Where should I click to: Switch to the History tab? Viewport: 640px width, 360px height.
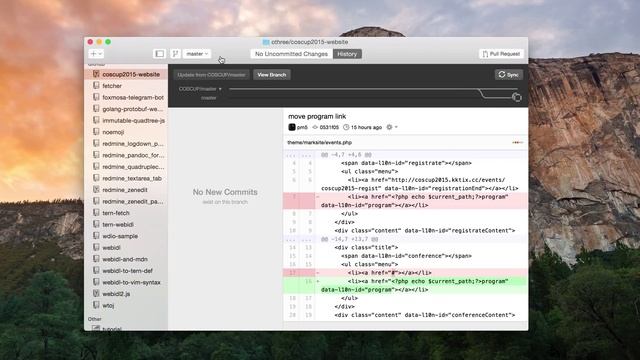[x=347, y=54]
